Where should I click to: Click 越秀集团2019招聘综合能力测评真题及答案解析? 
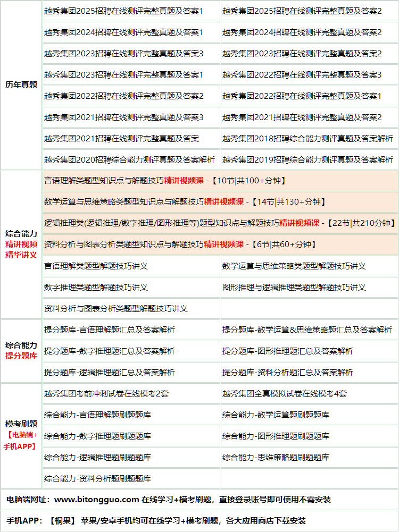[307, 159]
